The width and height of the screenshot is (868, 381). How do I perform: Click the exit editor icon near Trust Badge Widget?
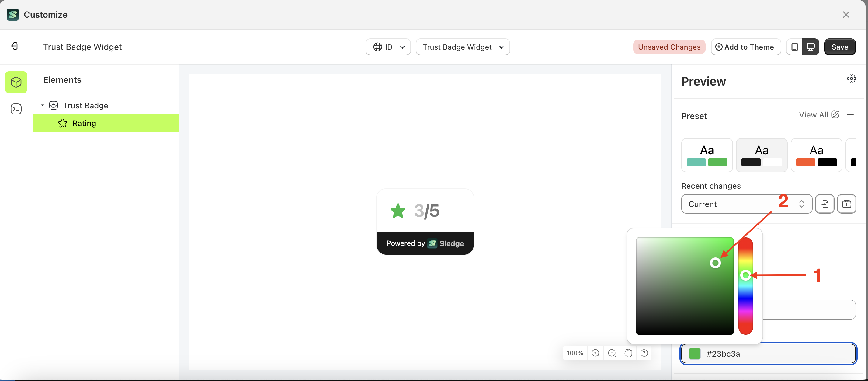(x=14, y=46)
